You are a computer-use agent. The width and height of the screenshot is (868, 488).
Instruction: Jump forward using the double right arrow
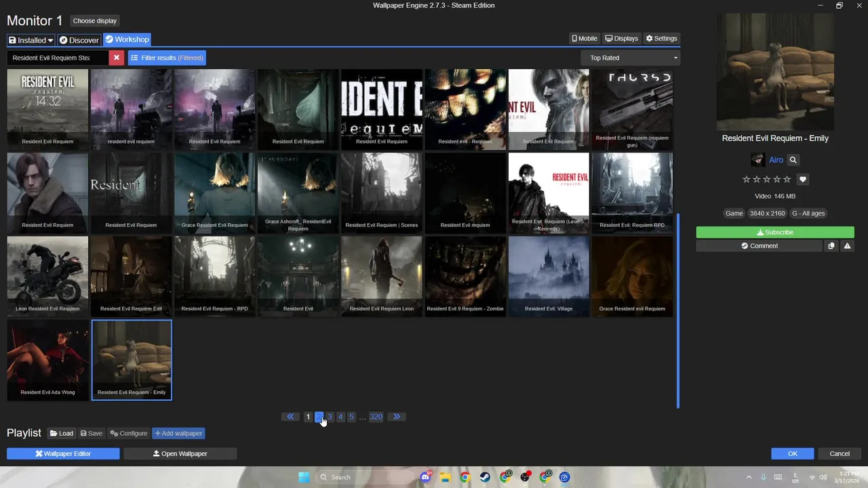[x=397, y=417]
